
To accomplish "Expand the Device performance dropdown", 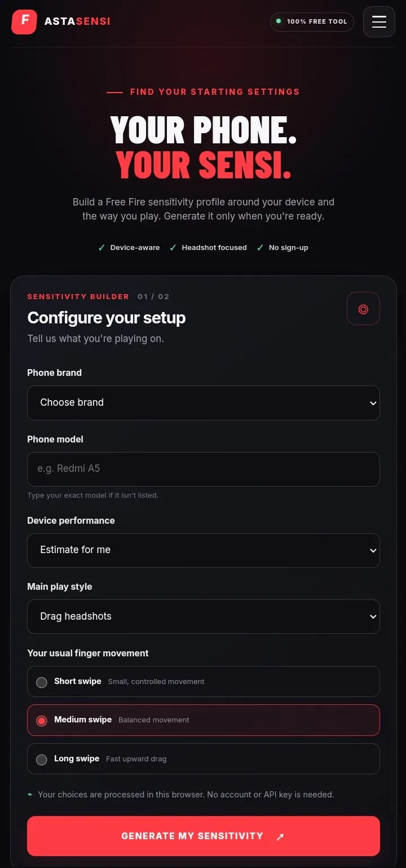I will pos(204,550).
